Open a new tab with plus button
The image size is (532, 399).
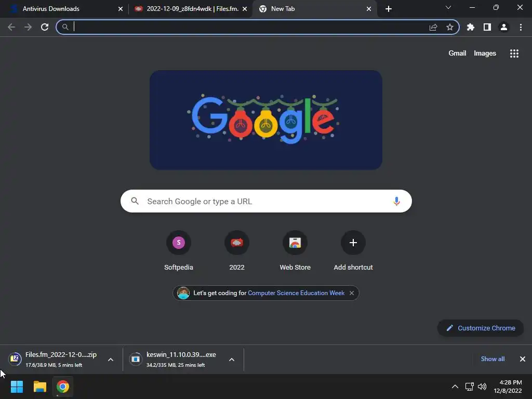389,9
